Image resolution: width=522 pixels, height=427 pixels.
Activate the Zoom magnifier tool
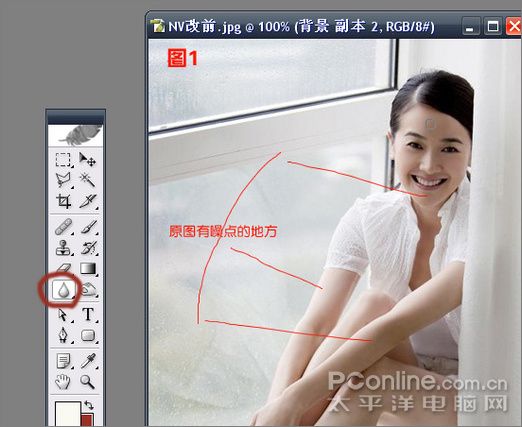[x=88, y=382]
